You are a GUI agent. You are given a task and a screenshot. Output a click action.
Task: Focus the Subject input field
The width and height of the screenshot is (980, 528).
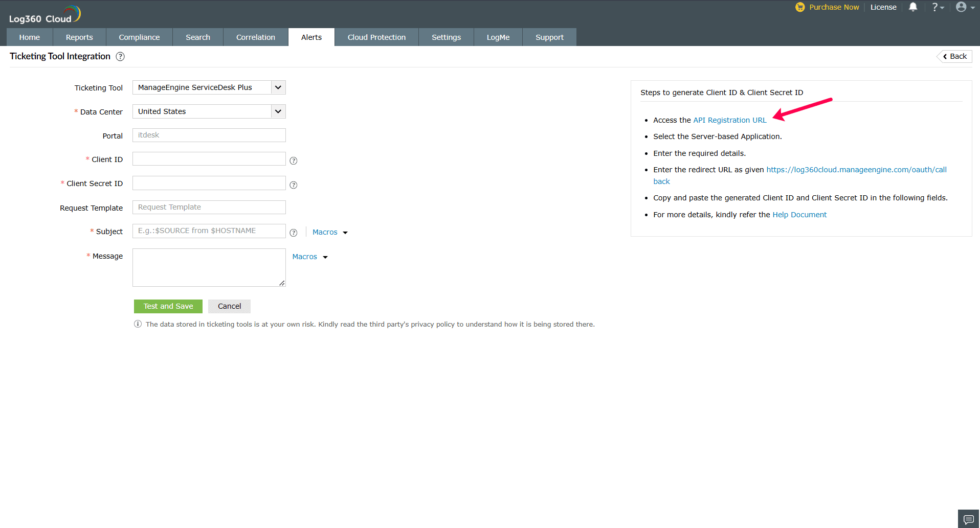[209, 231]
